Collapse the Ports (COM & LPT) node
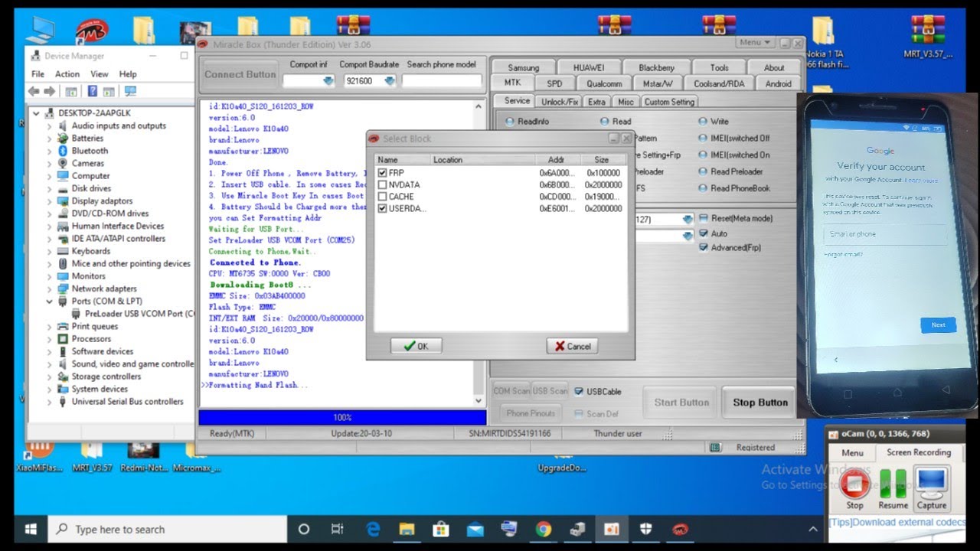The width and height of the screenshot is (980, 551). pos(50,302)
